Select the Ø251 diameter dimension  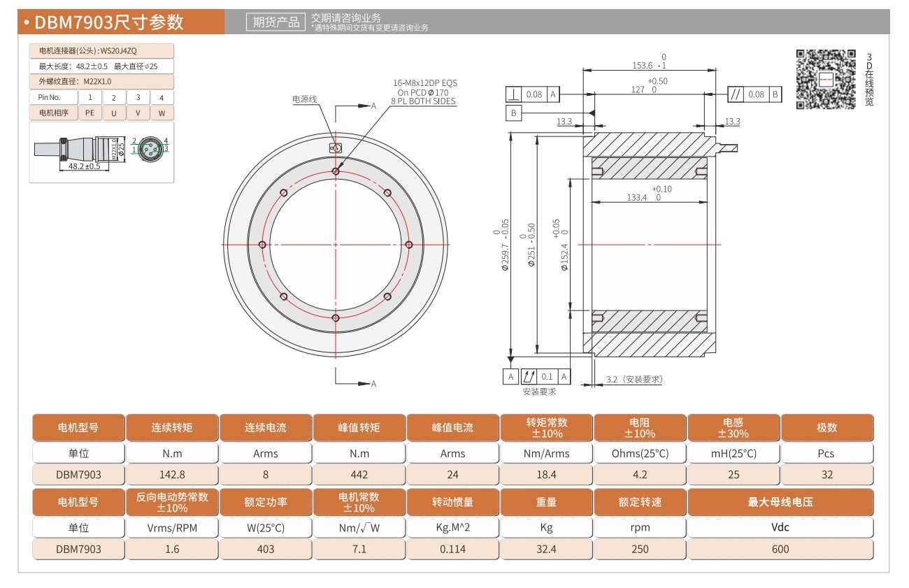[x=527, y=246]
